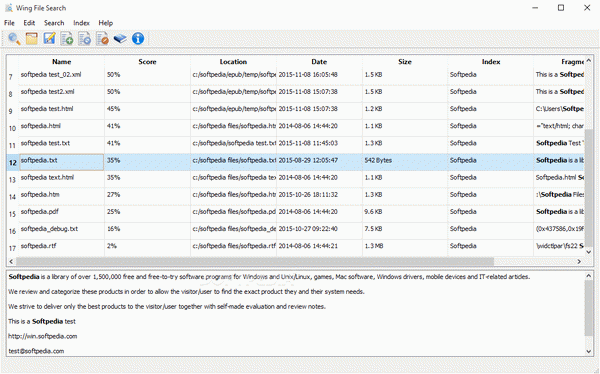Image resolution: width=600 pixels, height=374 pixels.
Task: Open the Help menu
Action: click(x=106, y=23)
